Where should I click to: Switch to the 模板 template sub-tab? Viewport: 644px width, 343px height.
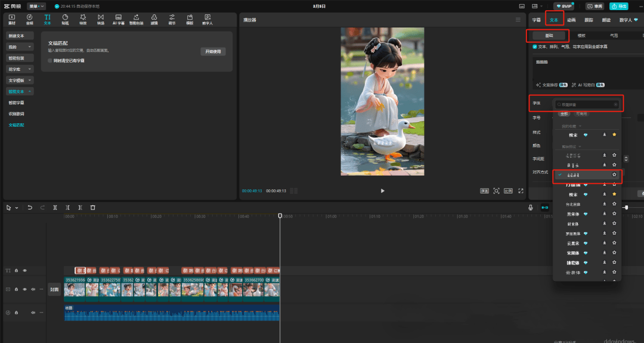point(581,36)
